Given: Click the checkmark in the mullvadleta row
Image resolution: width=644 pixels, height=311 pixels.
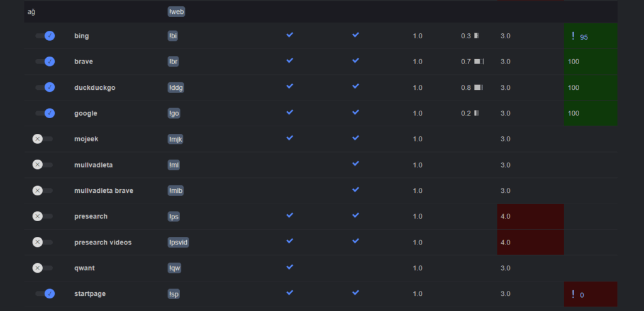Looking at the screenshot, I should 356,164.
